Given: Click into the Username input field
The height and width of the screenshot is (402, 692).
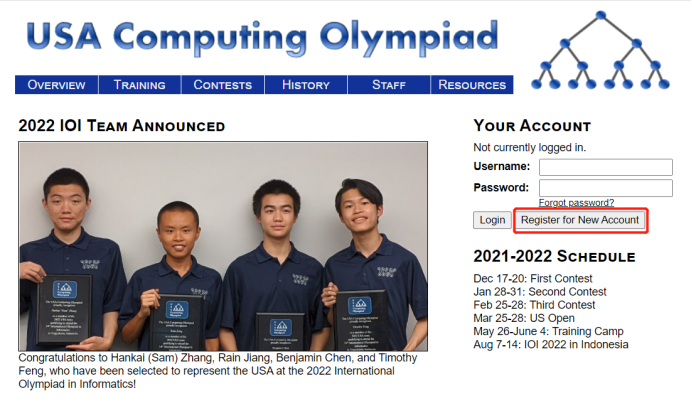Looking at the screenshot, I should click(x=605, y=167).
